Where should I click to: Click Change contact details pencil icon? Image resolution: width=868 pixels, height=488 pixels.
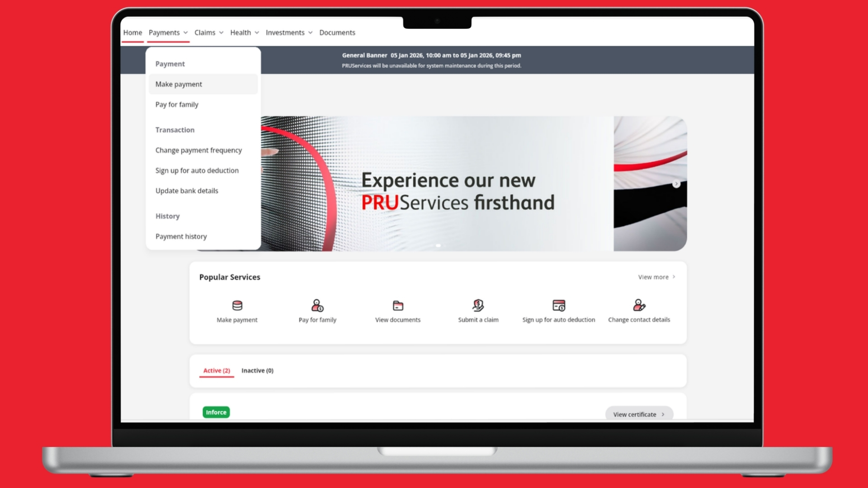click(x=639, y=306)
